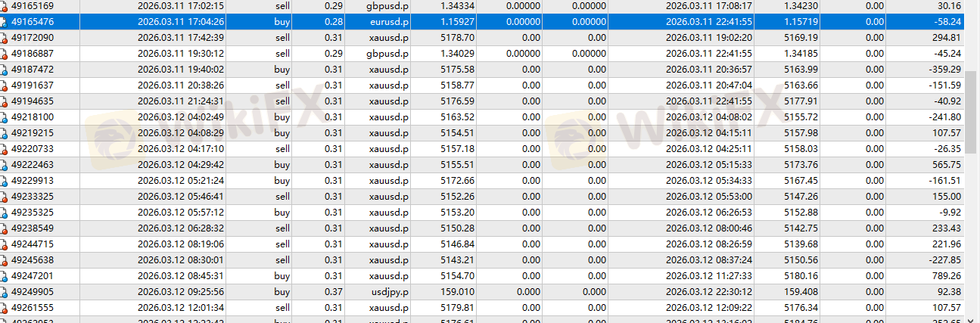
Task: Click close time 2026.03.12 11:27:33
Action: tap(709, 276)
